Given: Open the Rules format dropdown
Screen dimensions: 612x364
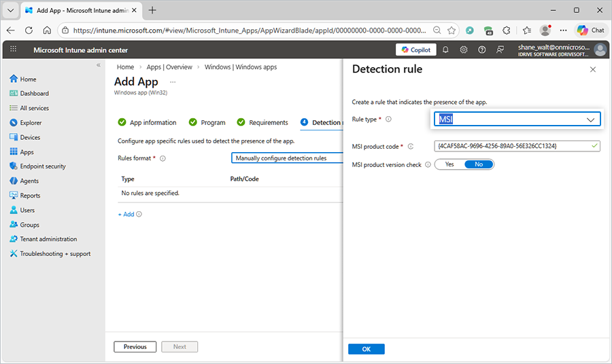Looking at the screenshot, I should pyautogui.click(x=286, y=158).
